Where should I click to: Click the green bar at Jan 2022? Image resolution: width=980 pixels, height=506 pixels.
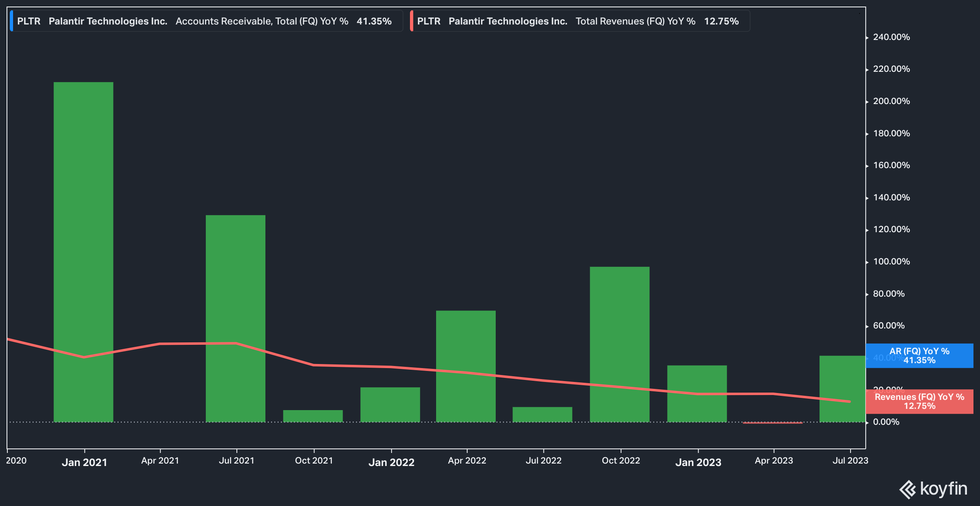390,405
